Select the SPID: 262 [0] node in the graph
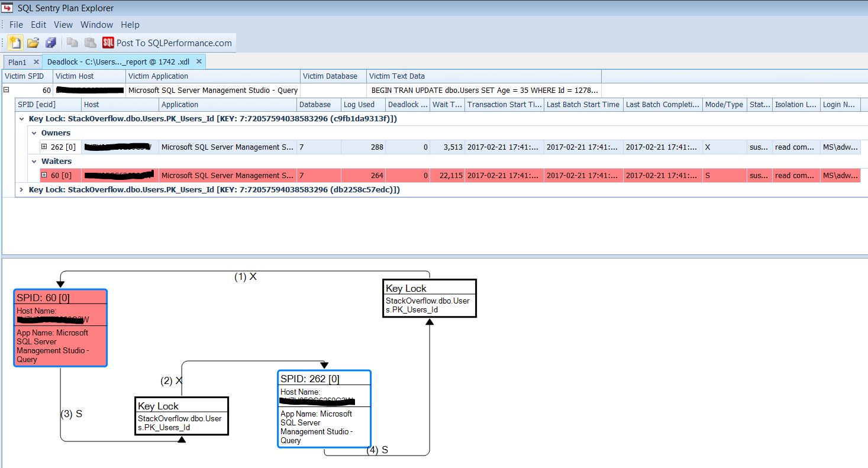This screenshot has width=868, height=468. coord(324,409)
